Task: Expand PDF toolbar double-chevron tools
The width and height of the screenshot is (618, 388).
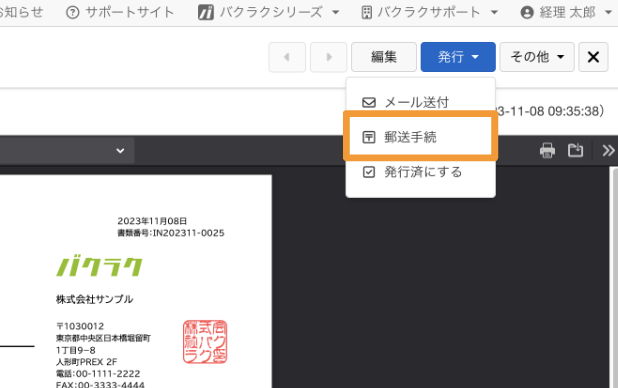Action: point(608,151)
